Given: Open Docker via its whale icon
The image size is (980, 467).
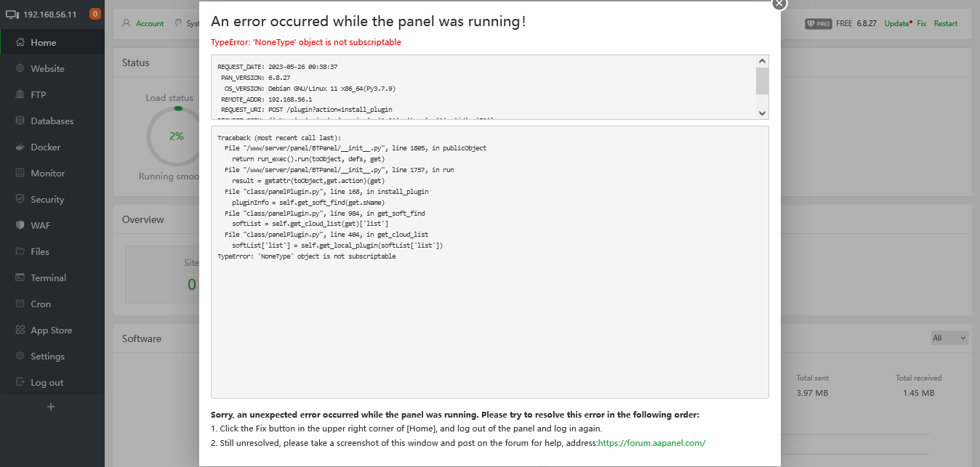Looking at the screenshot, I should [20, 147].
